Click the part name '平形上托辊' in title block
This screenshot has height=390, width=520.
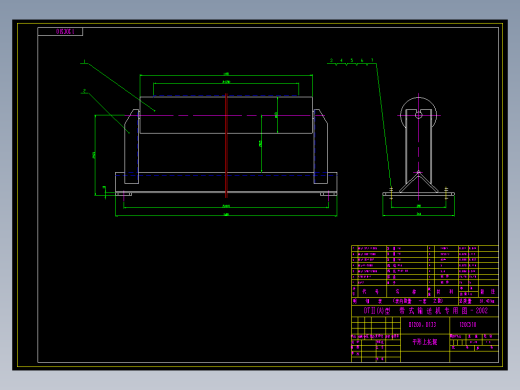tap(425, 342)
